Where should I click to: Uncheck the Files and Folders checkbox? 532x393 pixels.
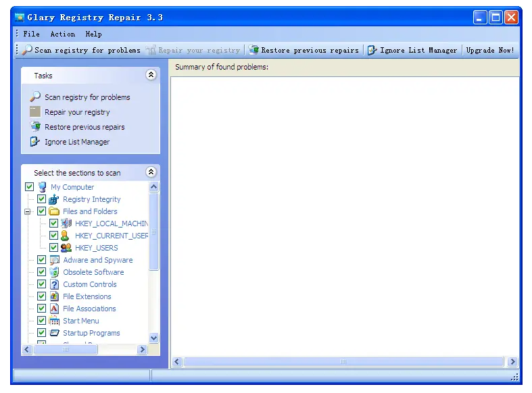[42, 211]
